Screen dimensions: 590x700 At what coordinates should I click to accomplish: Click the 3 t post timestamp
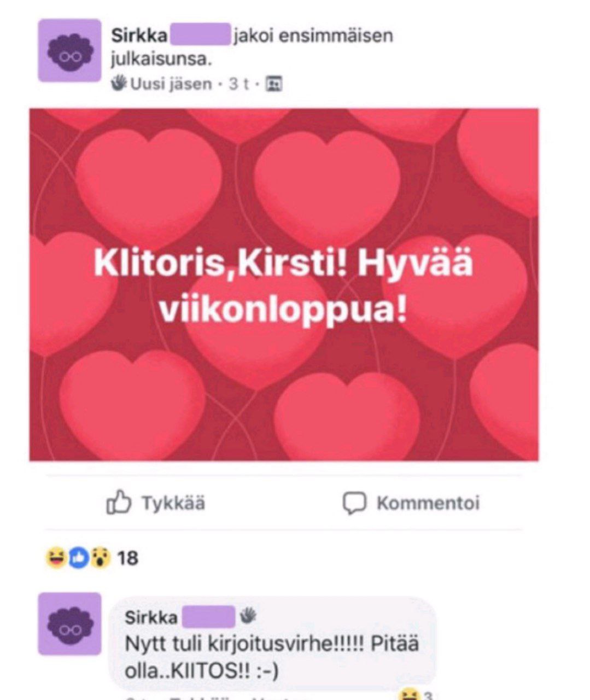click(x=239, y=84)
